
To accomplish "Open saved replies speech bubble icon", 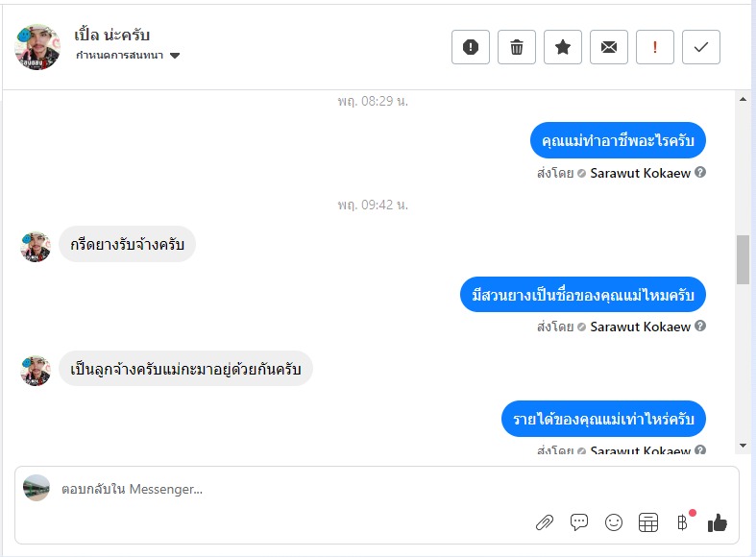I will (579, 522).
